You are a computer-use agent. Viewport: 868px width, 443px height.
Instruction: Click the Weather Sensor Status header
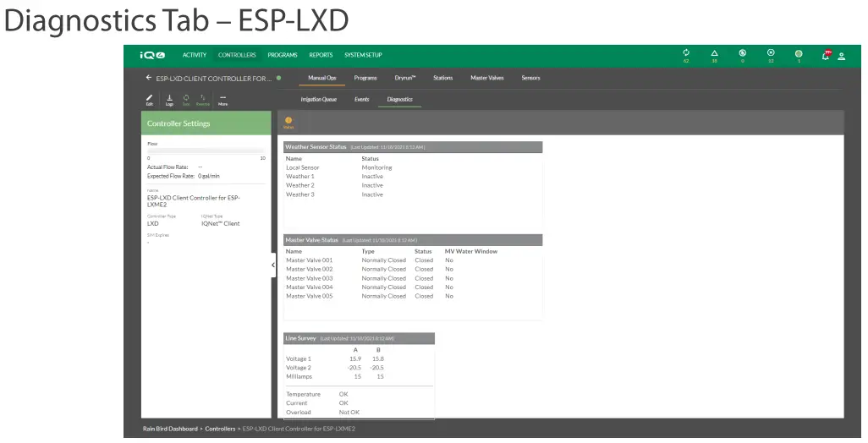click(x=413, y=147)
